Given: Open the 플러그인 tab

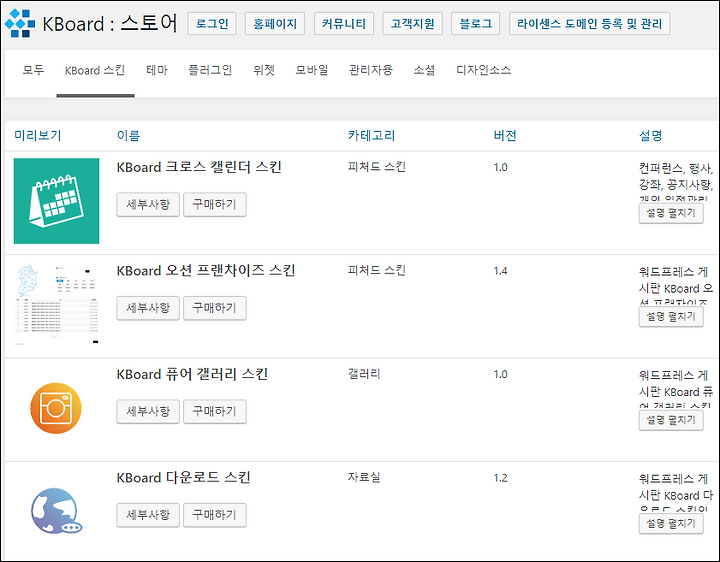Looking at the screenshot, I should pyautogui.click(x=210, y=70).
